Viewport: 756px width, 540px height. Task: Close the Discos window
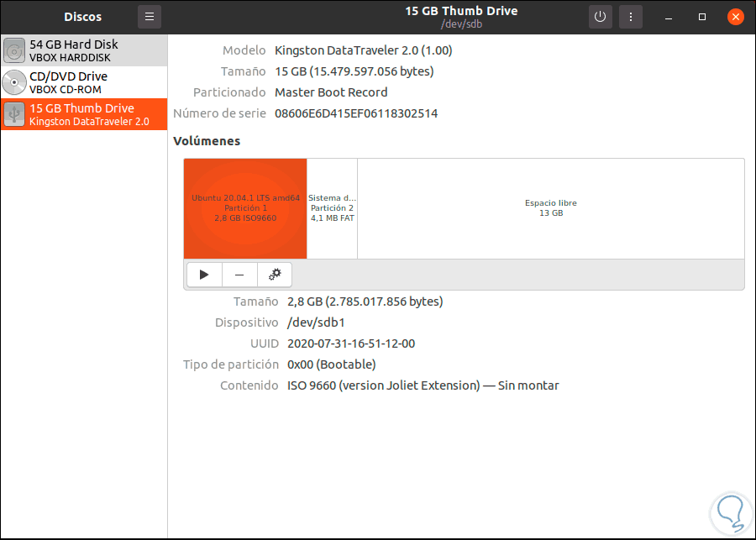(736, 17)
